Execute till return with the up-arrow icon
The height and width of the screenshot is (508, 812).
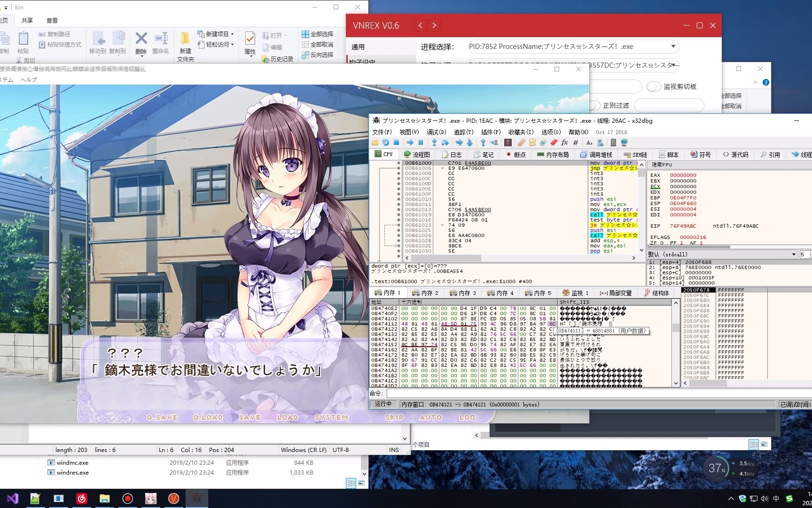pyautogui.click(x=483, y=143)
